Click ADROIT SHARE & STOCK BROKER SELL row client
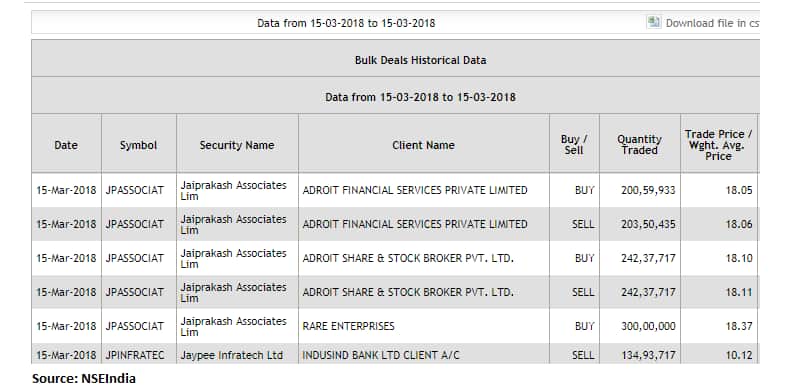Viewport: 812px width, 392px height. 408,292
